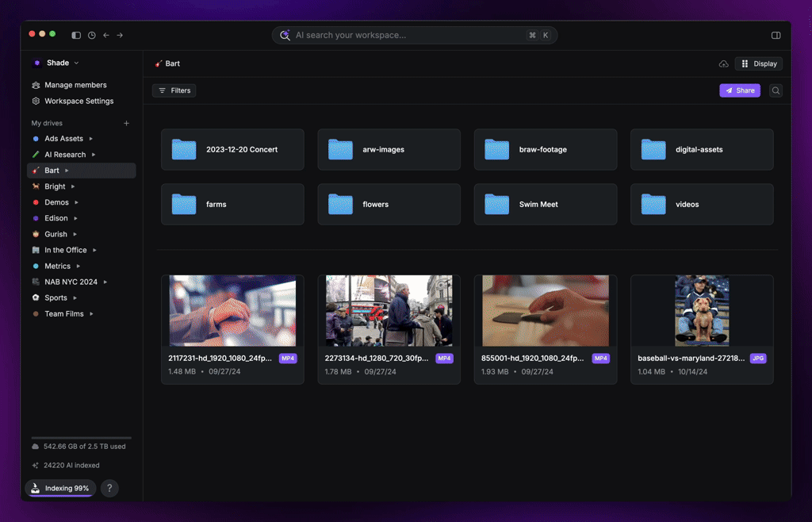The width and height of the screenshot is (812, 522).
Task: Click the storage usage progress bar
Action: [81, 438]
